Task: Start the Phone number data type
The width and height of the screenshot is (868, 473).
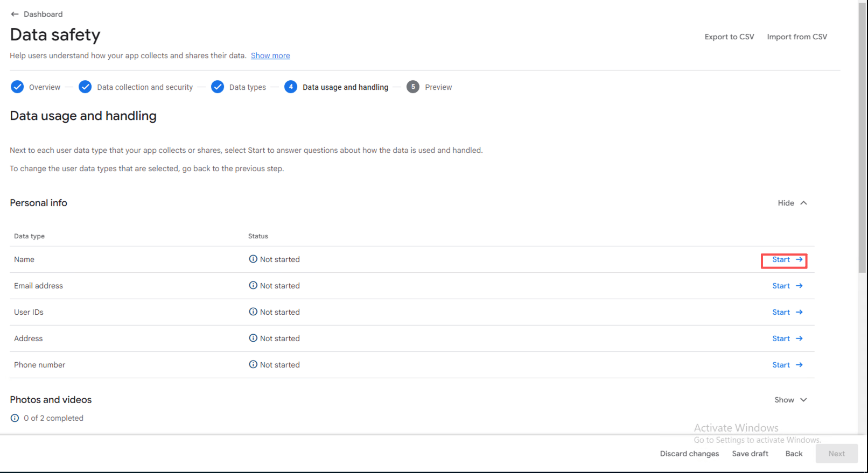Action: pyautogui.click(x=787, y=365)
